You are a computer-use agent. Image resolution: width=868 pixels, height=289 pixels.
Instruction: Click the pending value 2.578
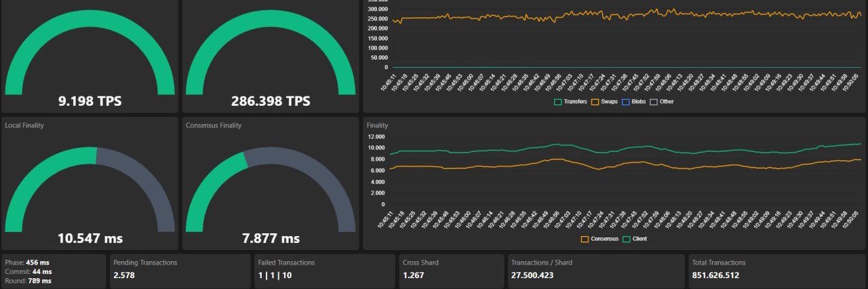click(x=124, y=275)
